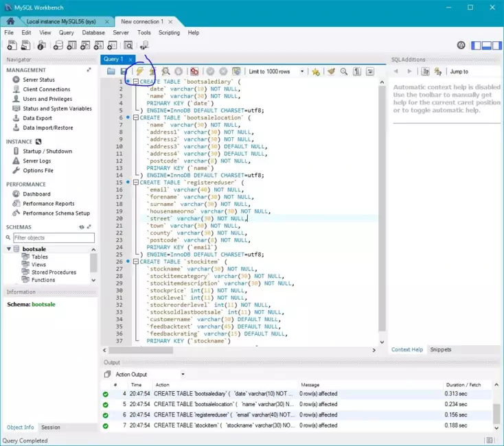Collapse the stockitem CREATE TABLE block
504x446 pixels.
pos(136,261)
